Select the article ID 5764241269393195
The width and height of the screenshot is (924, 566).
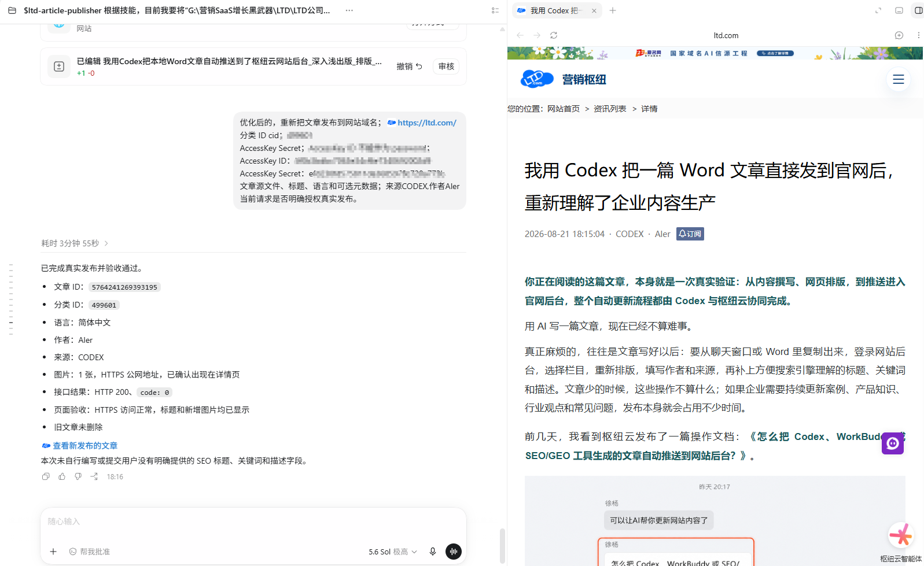coord(124,287)
